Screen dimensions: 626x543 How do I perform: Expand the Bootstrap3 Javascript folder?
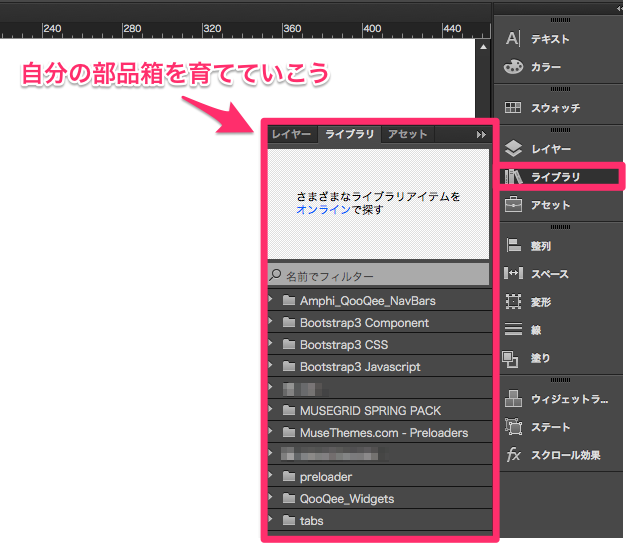(271, 365)
